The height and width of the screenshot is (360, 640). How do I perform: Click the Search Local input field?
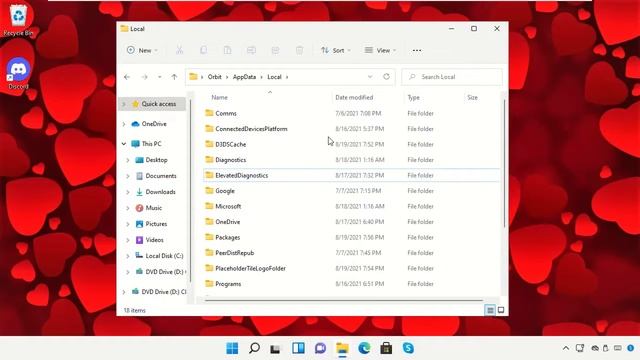452,77
